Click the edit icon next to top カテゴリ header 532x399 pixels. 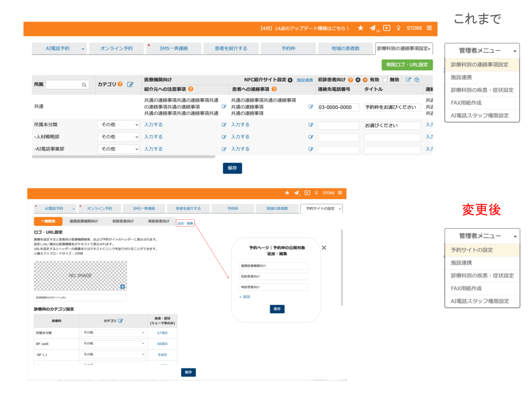coord(130,84)
